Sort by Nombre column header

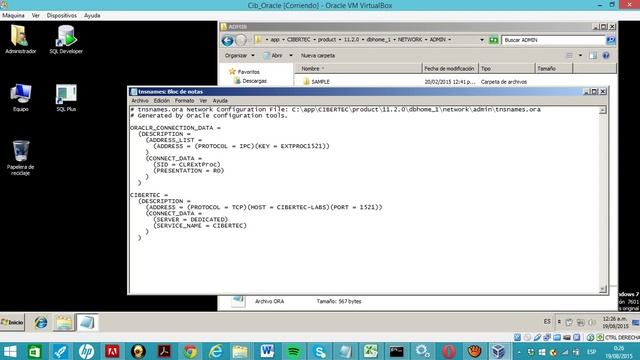[x=358, y=69]
